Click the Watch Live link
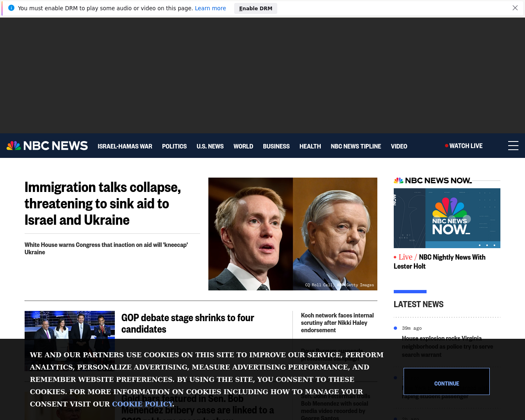This screenshot has width=525, height=420. (x=464, y=146)
